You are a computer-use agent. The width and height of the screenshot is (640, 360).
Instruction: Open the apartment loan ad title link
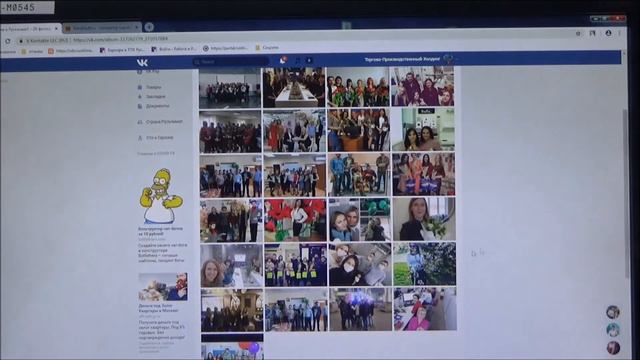click(x=158, y=308)
